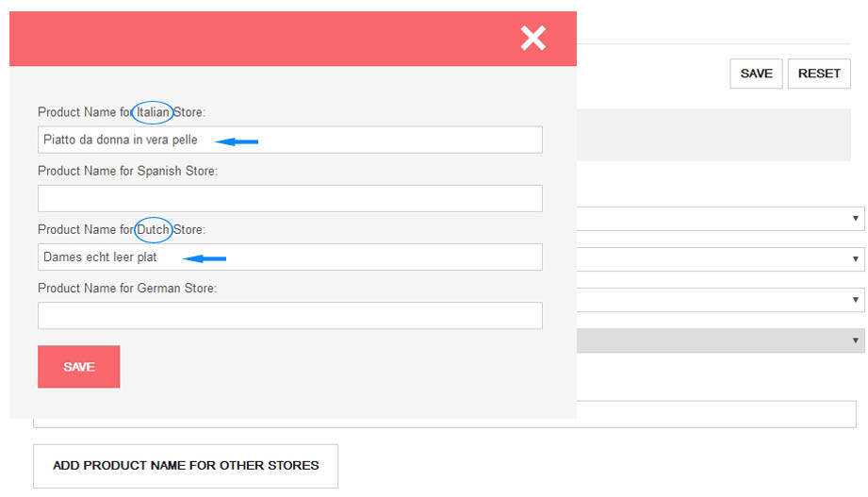Image resolution: width=868 pixels, height=497 pixels.
Task: Focus the empty Spanish Store name field
Action: (x=289, y=198)
